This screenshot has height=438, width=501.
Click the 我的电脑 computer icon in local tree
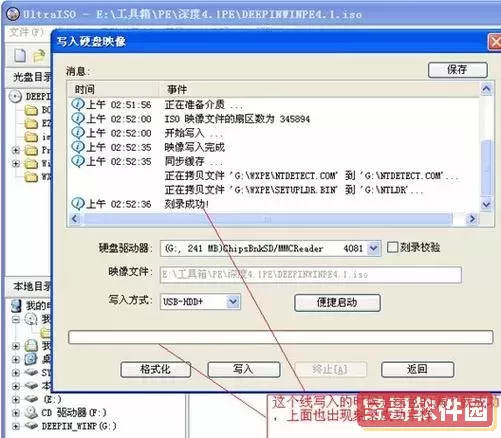coord(17,305)
